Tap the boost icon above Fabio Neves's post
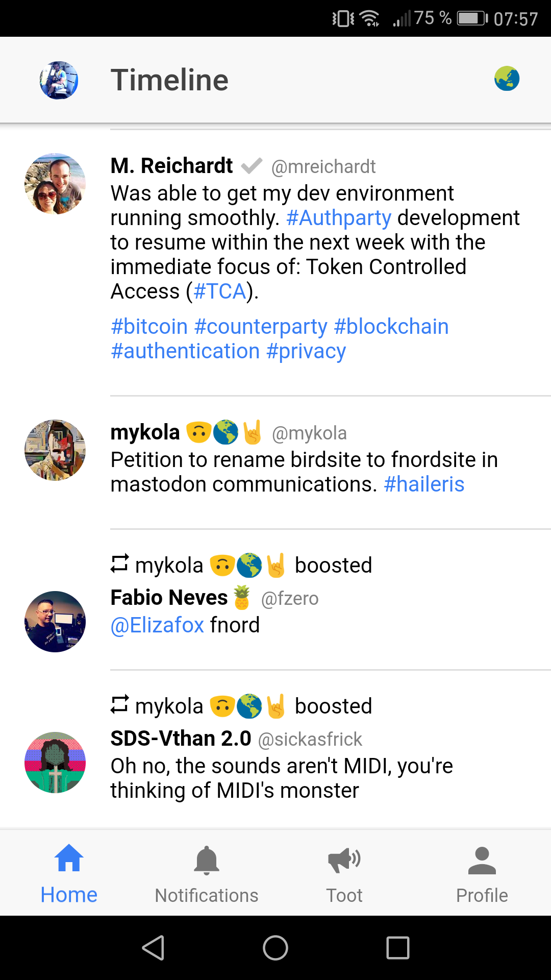The image size is (551, 980). click(120, 564)
